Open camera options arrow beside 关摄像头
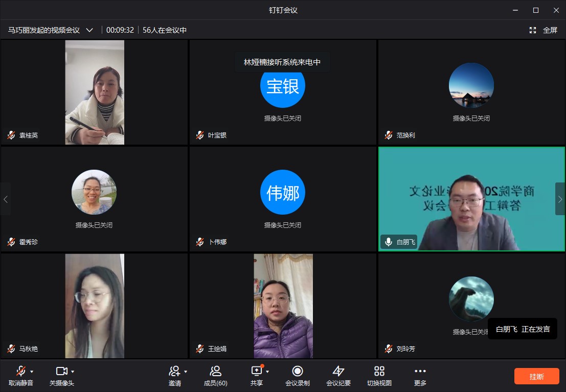 click(x=73, y=372)
